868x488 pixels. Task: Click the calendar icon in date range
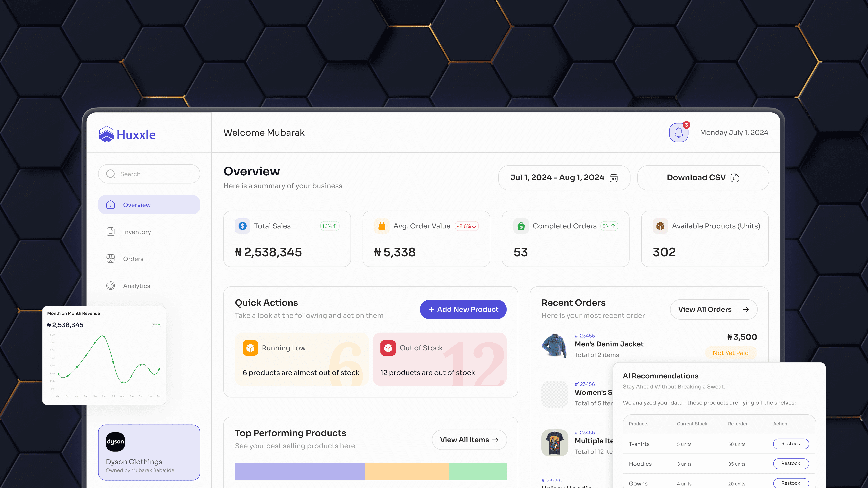point(614,178)
